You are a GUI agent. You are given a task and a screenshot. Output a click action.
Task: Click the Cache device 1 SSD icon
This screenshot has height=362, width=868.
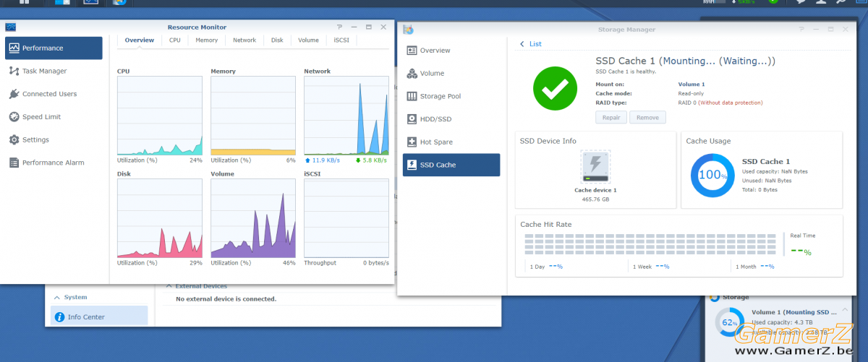tap(595, 167)
